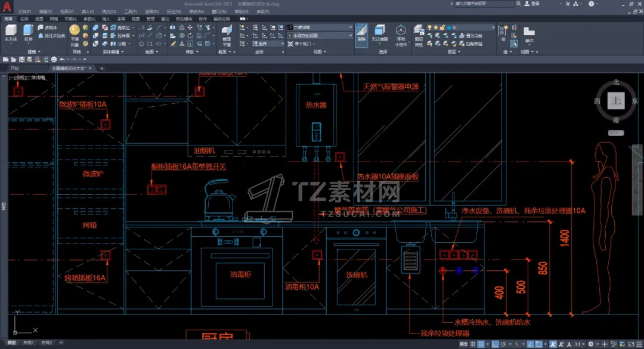Select the 拉伸 extrude tool
The width and height of the screenshot is (644, 349).
[28, 32]
